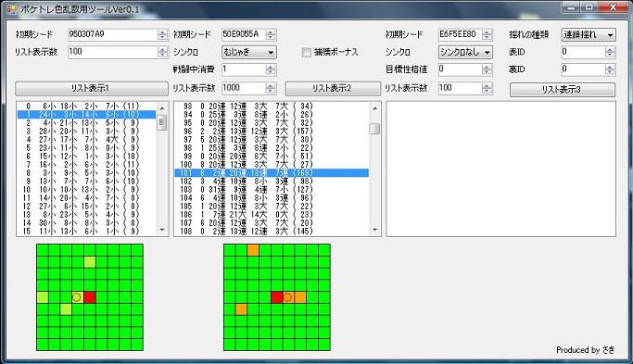Click the 戦闘中消費 spinner arrows
Viewport: 633px width, 364px height.
tap(271, 69)
